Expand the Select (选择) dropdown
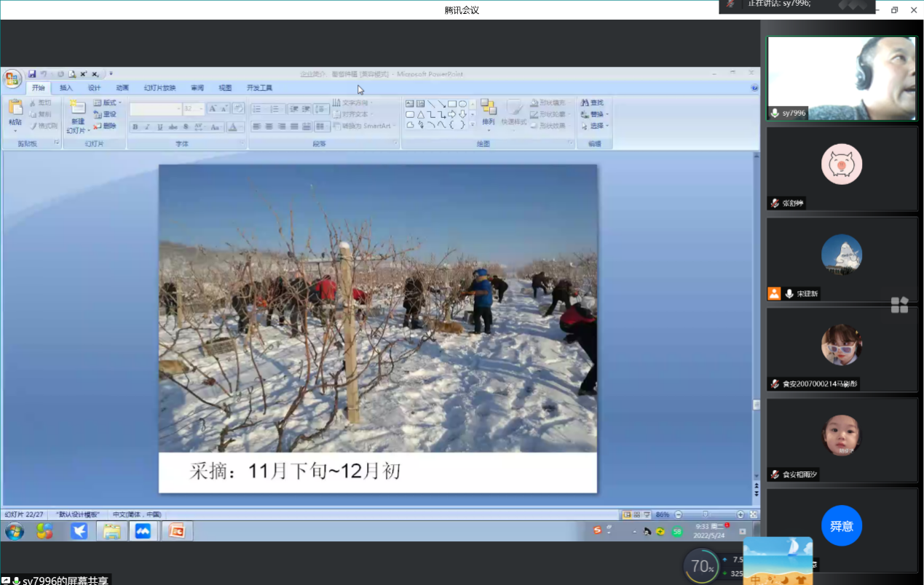 (x=596, y=126)
